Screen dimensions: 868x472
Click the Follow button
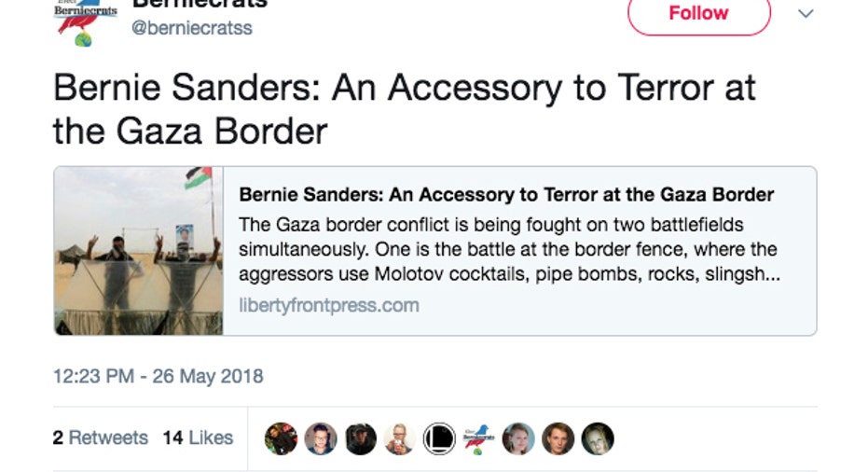click(698, 14)
